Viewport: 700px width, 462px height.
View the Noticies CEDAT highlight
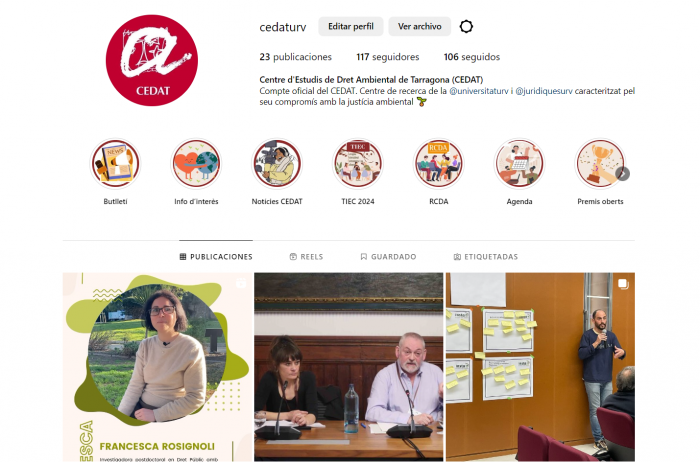(277, 164)
